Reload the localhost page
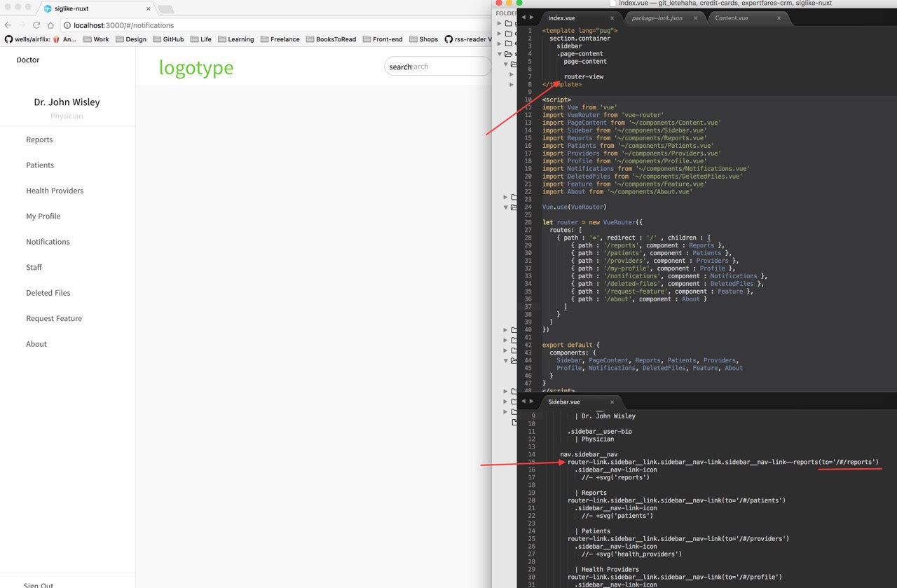897x588 pixels. 36,25
